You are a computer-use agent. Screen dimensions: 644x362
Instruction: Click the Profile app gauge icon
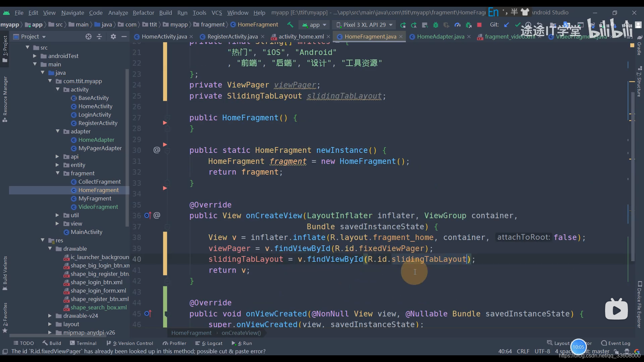458,25
